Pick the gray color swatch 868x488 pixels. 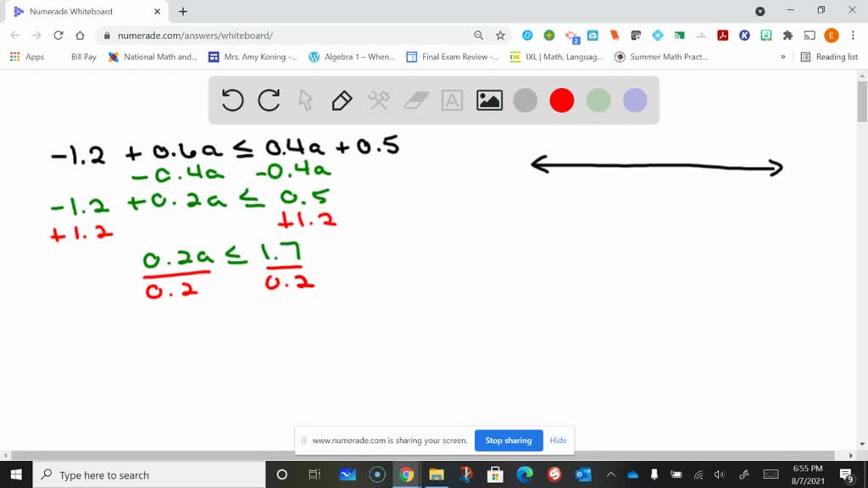526,101
